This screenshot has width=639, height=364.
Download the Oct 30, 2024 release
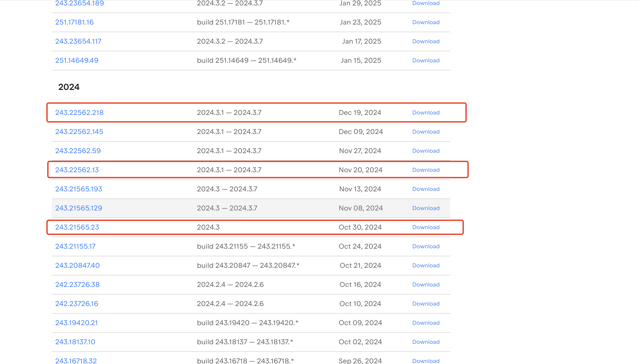pos(425,227)
